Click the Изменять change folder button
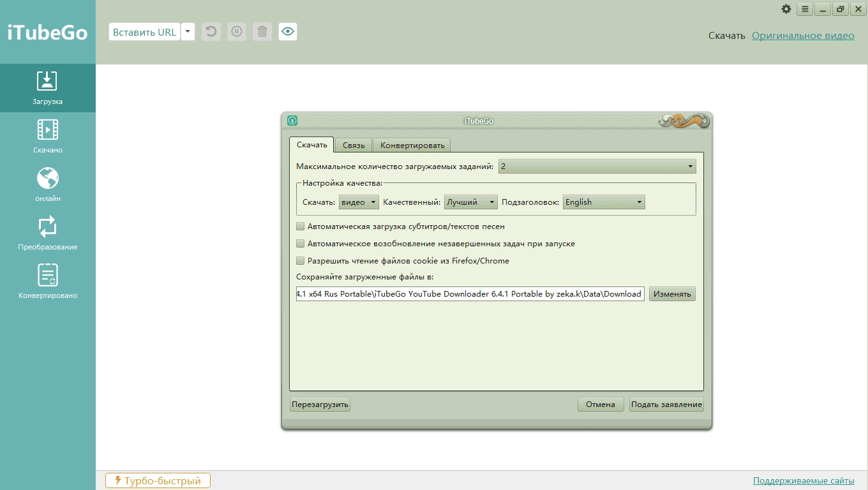The image size is (868, 490). (x=672, y=294)
